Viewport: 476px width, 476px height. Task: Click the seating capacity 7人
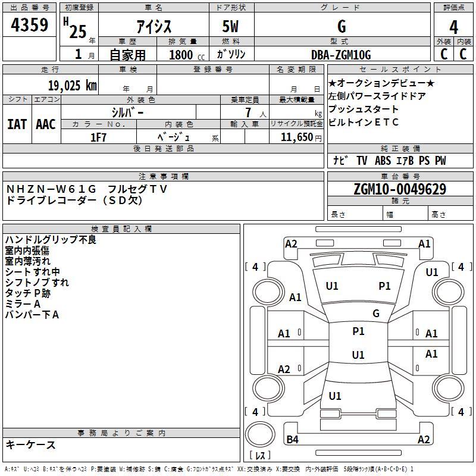tap(256, 112)
